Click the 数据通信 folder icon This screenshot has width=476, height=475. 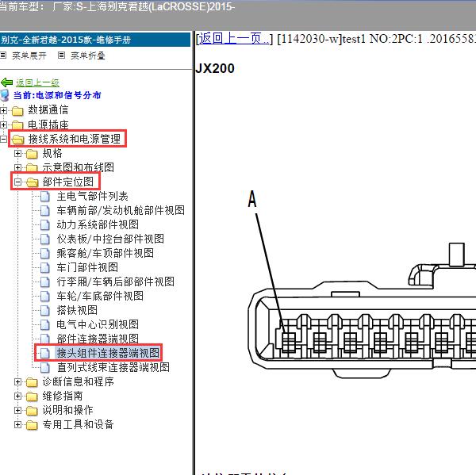[17, 111]
